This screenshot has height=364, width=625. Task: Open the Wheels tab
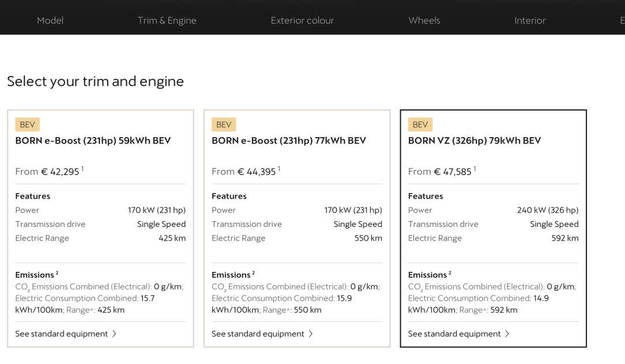[424, 20]
